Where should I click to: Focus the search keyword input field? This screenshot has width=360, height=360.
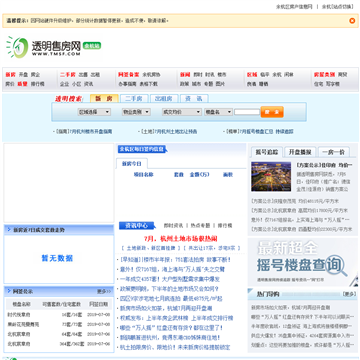pos(247,112)
